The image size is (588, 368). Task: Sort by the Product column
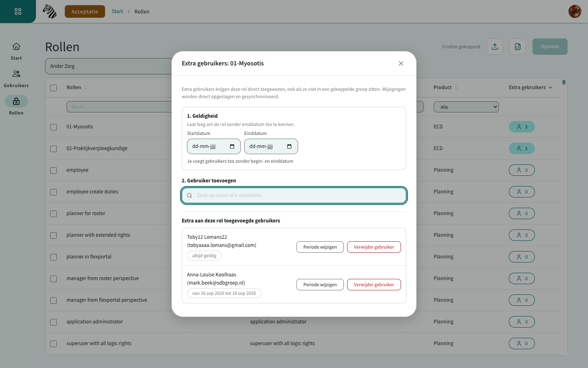coord(446,88)
